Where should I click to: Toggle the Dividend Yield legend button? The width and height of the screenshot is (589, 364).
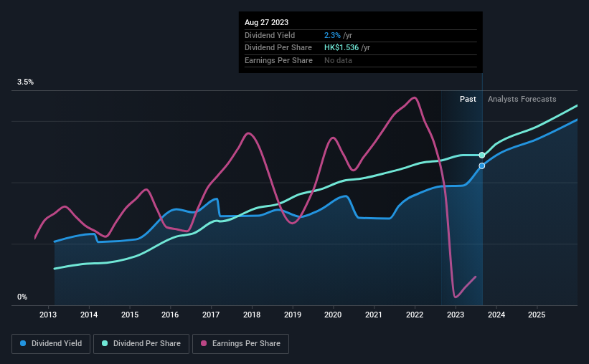(51, 344)
